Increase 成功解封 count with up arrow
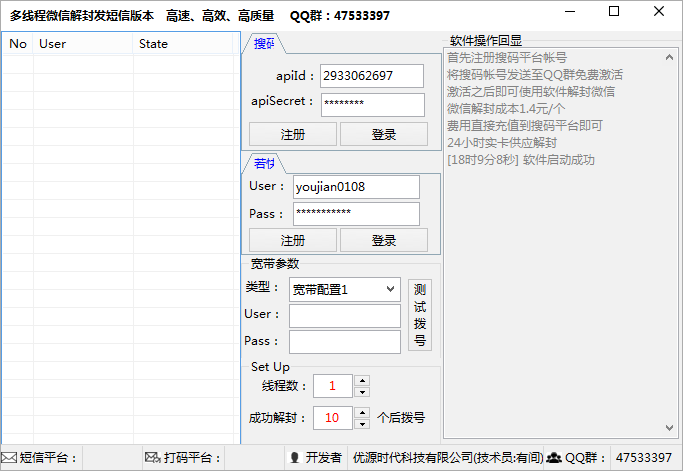Image resolution: width=683 pixels, height=471 pixels. tap(362, 412)
